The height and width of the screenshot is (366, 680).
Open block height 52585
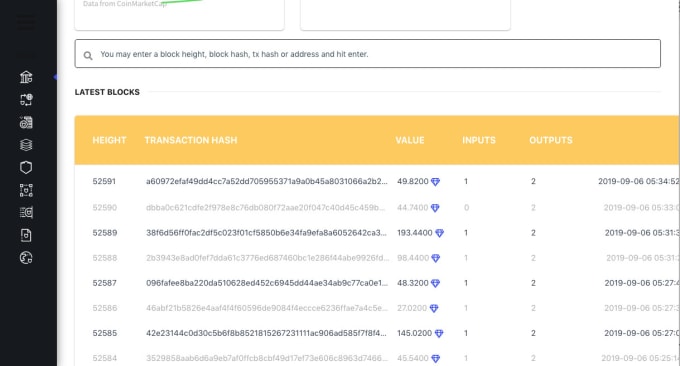(x=105, y=333)
